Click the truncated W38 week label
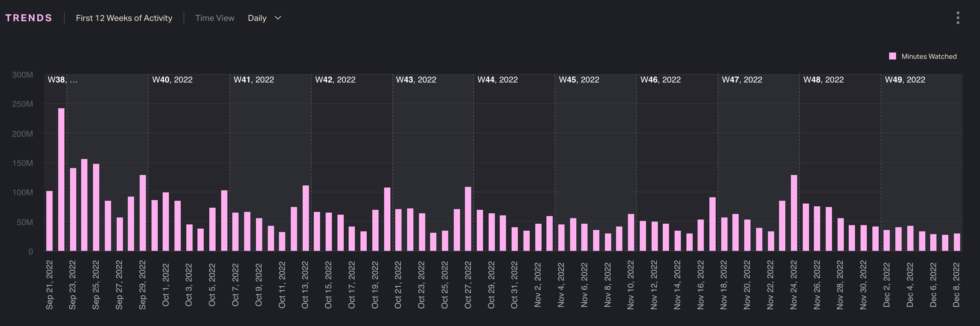 tap(62, 80)
